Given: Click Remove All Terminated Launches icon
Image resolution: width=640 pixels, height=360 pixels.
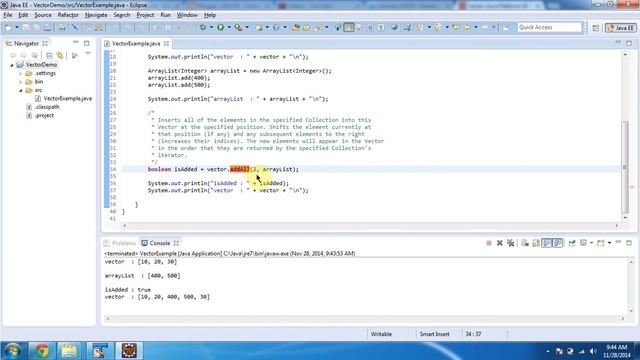Looking at the screenshot, I should pos(511,243).
